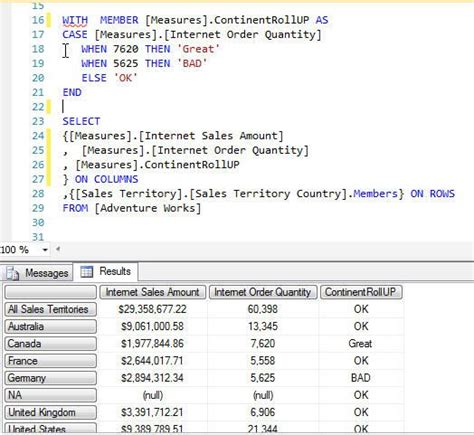Click the 'Great' string on line 18
The image size is (474, 435).
pyautogui.click(x=198, y=49)
